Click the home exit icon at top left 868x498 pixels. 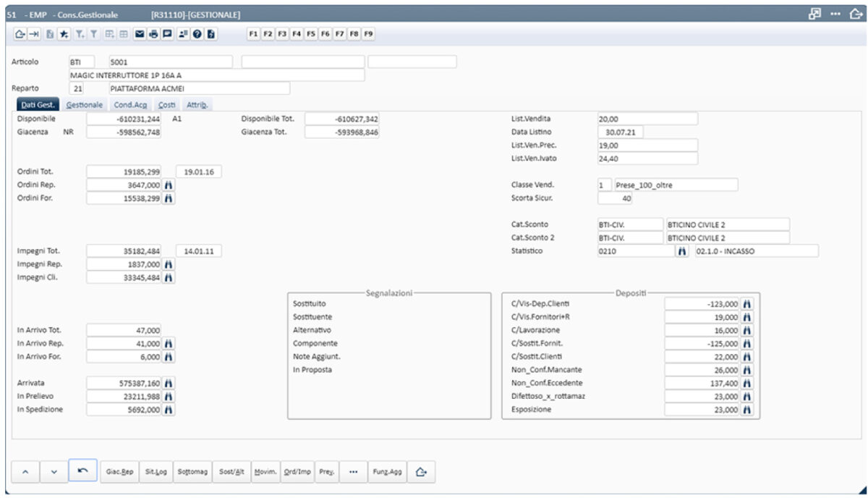coord(20,32)
